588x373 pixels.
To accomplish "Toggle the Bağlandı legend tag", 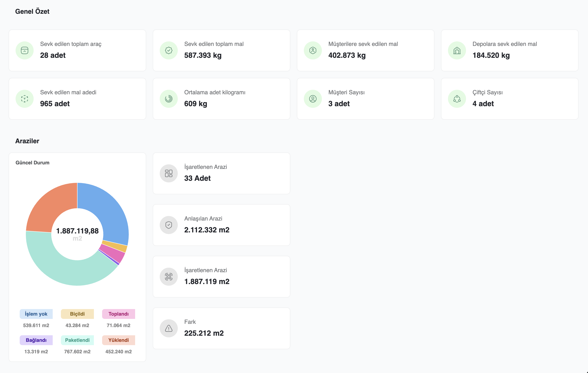I will [x=36, y=340].
